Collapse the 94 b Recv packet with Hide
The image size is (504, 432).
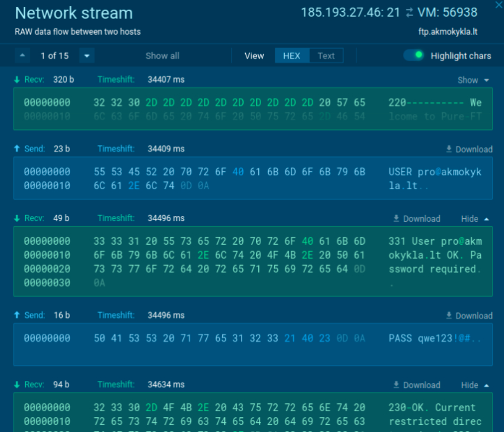(x=475, y=385)
